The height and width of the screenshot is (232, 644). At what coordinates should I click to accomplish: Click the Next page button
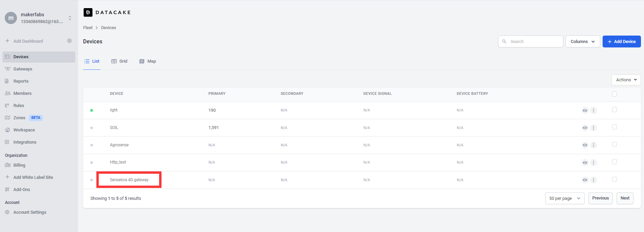[625, 198]
